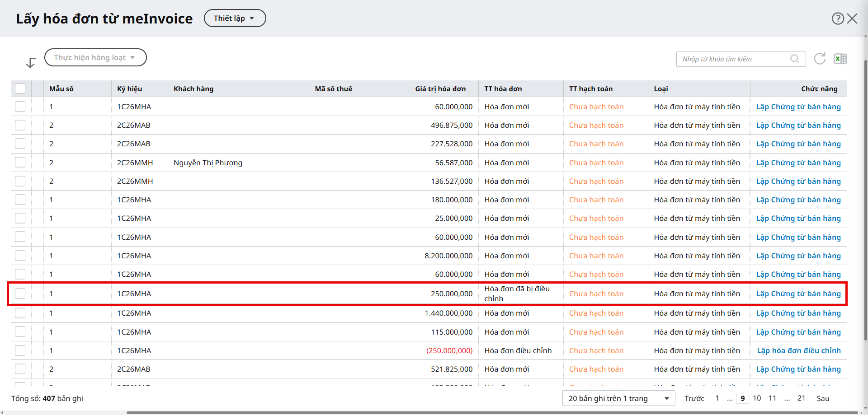Open the Thiết lập dropdown

click(x=235, y=18)
